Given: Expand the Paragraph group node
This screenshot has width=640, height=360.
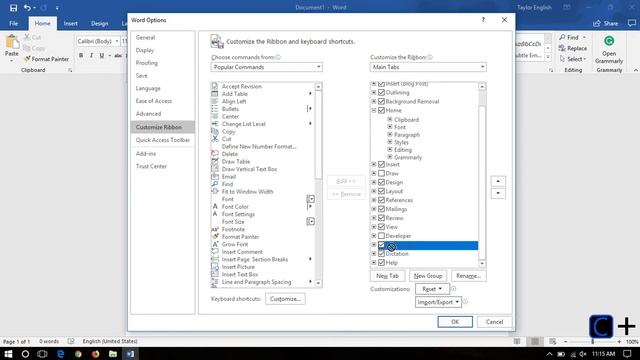Looking at the screenshot, I should 390,134.
